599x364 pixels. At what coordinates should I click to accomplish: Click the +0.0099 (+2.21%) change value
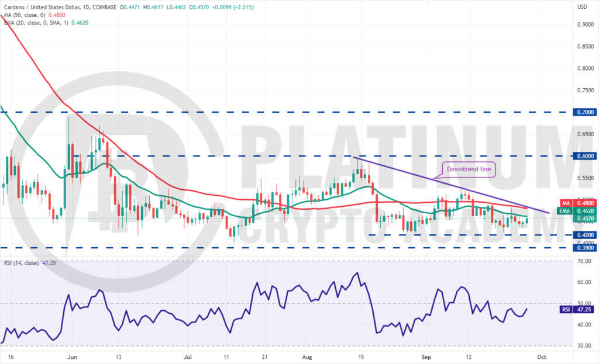(x=233, y=7)
